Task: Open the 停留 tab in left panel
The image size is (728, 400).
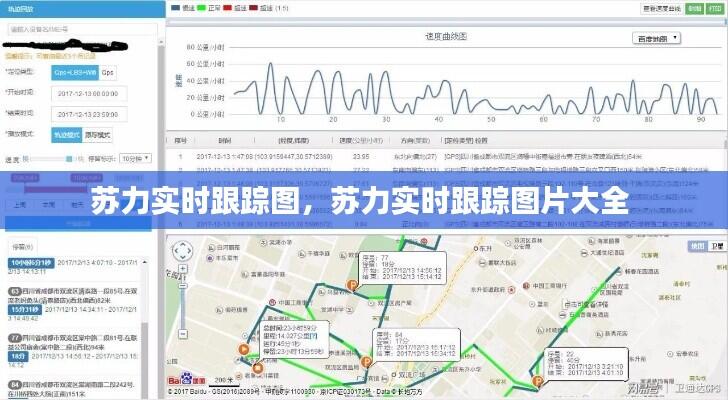Action: [23, 247]
